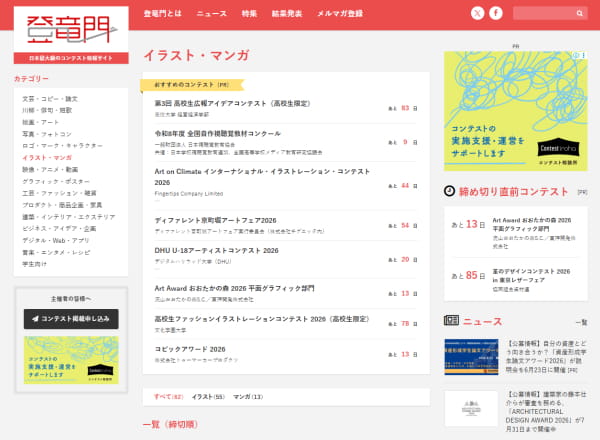Select highlighted category イラスト・マンガ in sidebar
This screenshot has height=440, width=600.
click(x=47, y=158)
